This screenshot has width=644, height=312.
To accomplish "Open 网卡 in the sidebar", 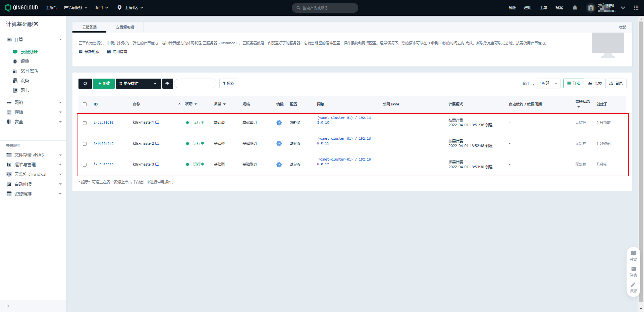I will 25,91.
